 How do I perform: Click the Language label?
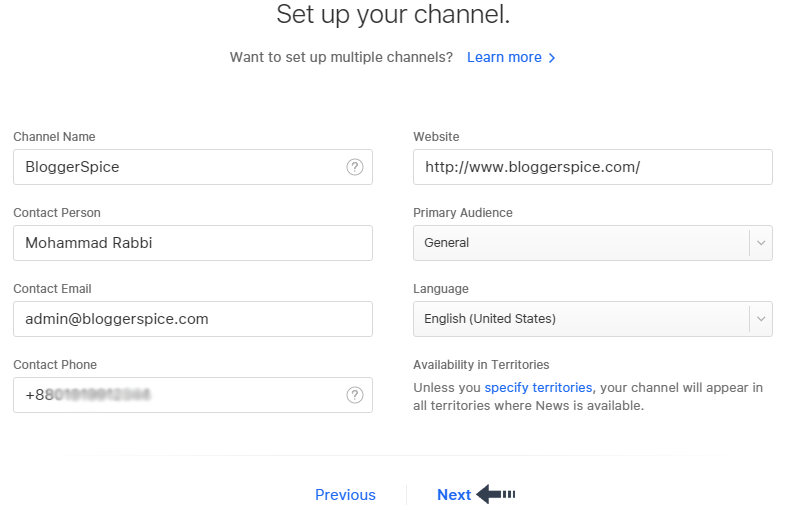441,289
